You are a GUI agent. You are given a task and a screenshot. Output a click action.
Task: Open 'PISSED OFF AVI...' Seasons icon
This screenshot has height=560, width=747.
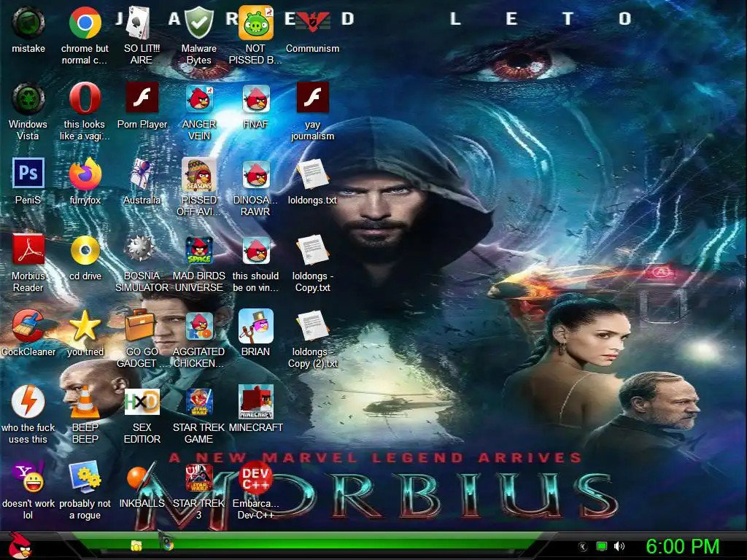(x=198, y=174)
